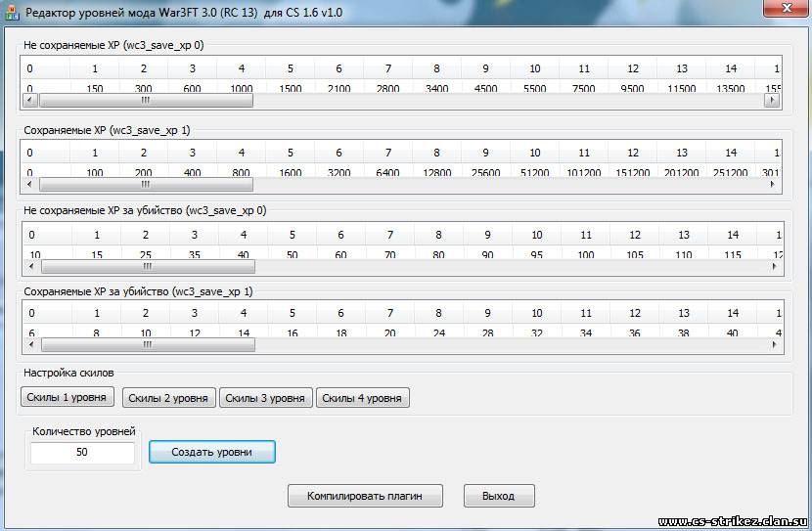Viewport: 812px width, 531px height.
Task: Click the scrollbar thumb of the first XP table
Action: tap(145, 100)
